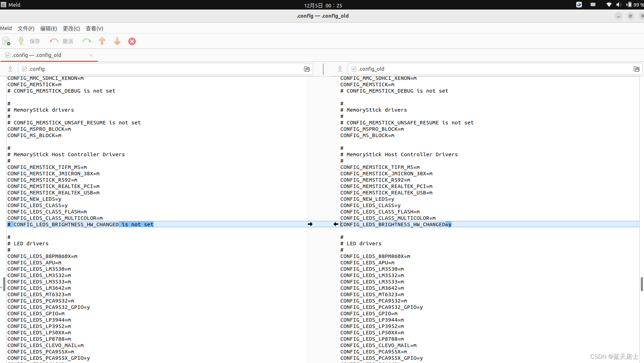Click 'CONFIG_LEDS_CLEVO_MAIL=m' in right pane
644x363 pixels.
[378, 345]
